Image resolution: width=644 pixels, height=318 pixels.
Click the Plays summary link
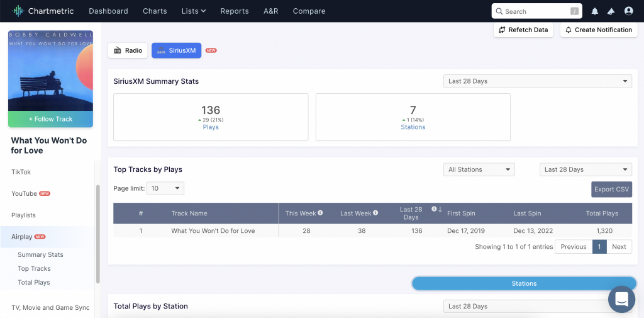point(211,127)
